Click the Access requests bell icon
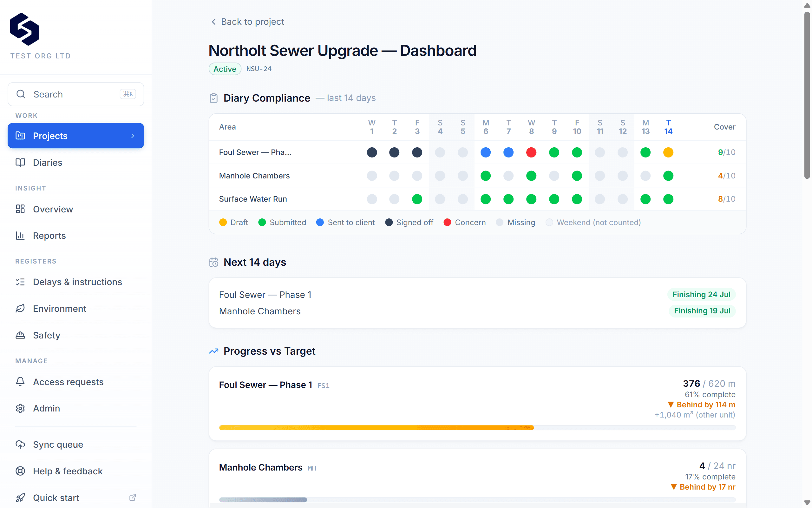 21,382
